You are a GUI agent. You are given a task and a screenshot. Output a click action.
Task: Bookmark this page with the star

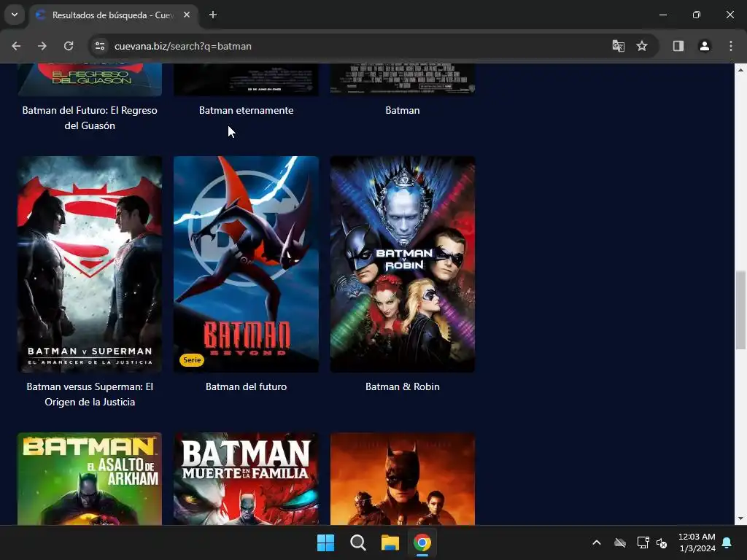pos(642,46)
